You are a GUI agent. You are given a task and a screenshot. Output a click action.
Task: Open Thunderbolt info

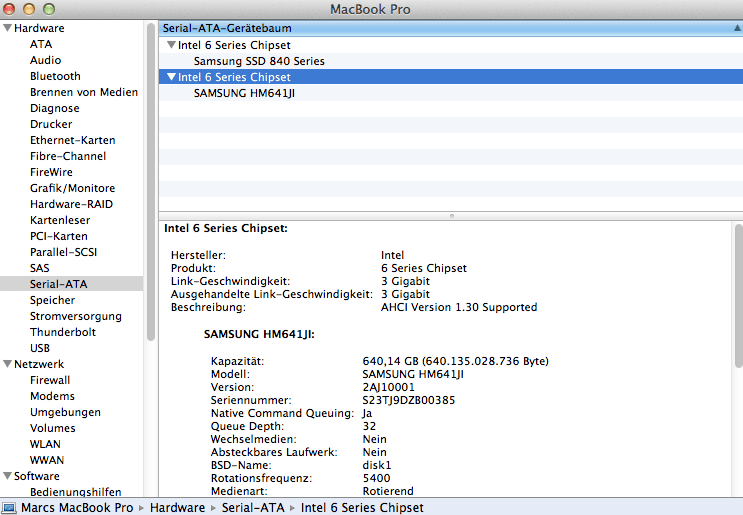click(x=63, y=332)
